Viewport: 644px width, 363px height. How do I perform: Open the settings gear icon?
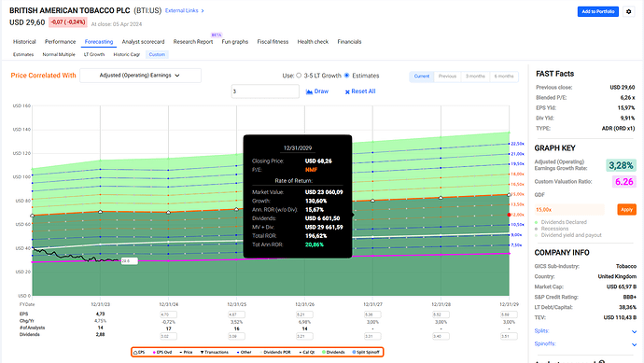628,11
